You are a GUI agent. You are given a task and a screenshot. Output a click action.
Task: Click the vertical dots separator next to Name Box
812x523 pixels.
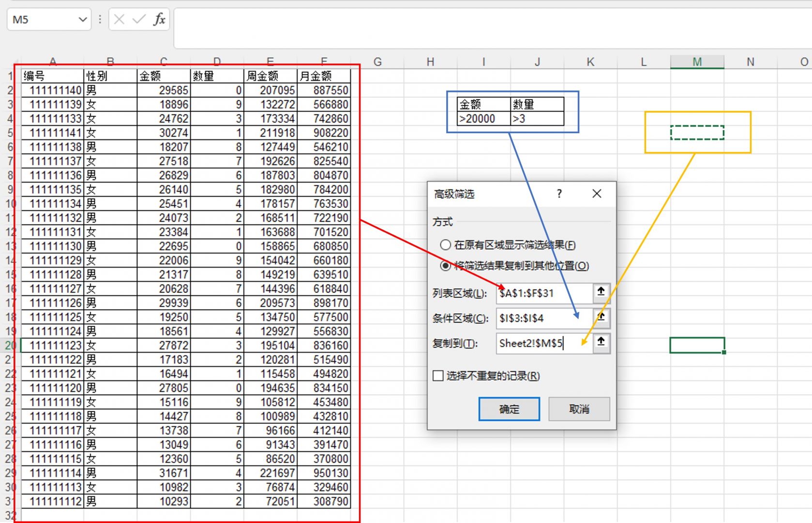(x=99, y=19)
